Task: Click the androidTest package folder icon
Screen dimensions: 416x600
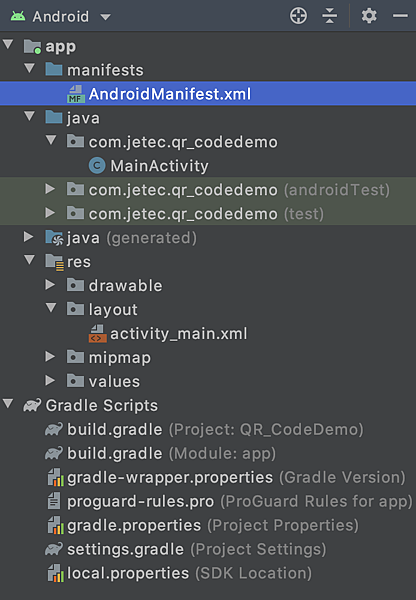Action: 75,189
